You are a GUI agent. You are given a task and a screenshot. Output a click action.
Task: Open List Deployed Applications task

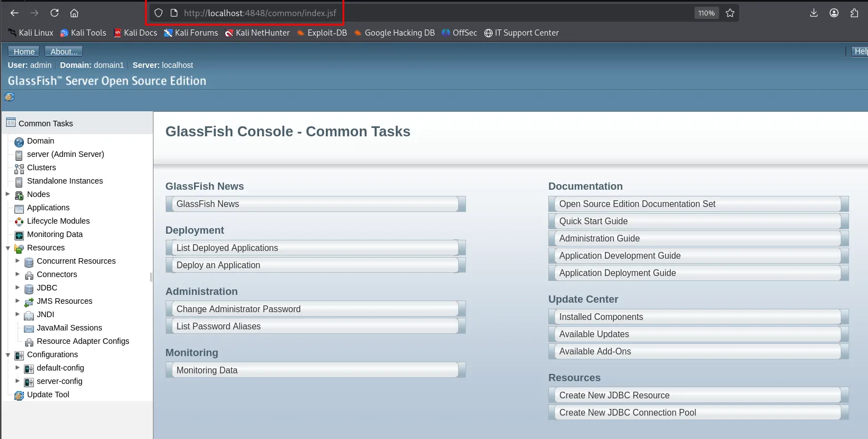pos(315,248)
